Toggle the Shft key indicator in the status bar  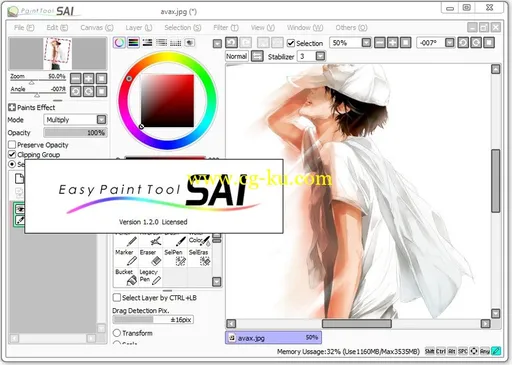429,351
